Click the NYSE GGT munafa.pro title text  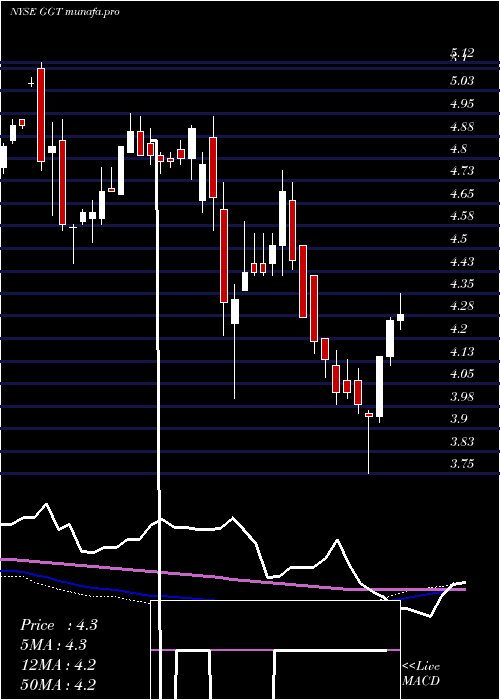pos(65,12)
